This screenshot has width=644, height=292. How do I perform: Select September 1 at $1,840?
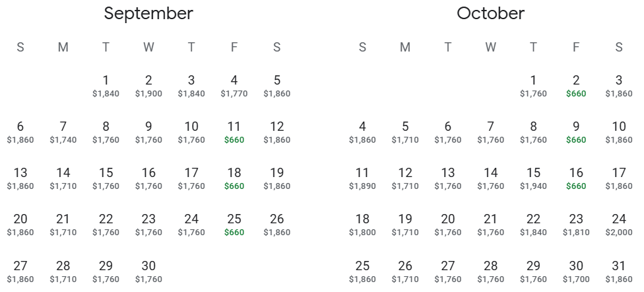coord(106,85)
